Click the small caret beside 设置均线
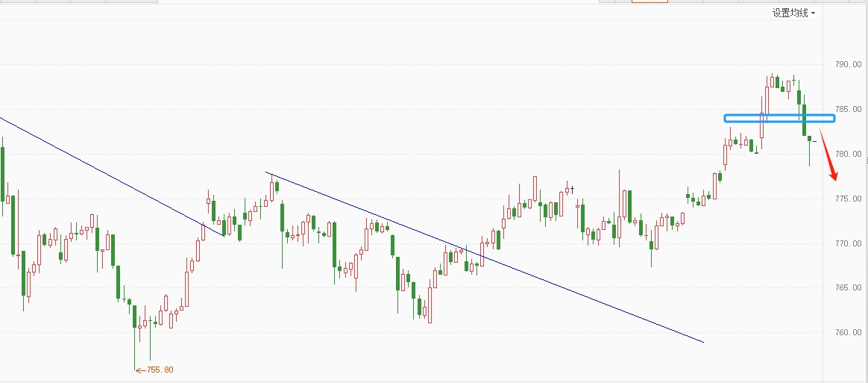Screen dimensions: 868x383 [813, 13]
